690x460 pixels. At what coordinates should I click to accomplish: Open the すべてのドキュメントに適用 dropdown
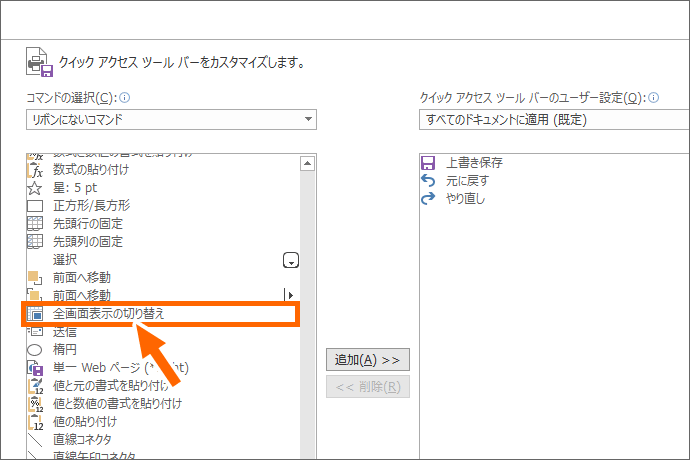click(554, 119)
